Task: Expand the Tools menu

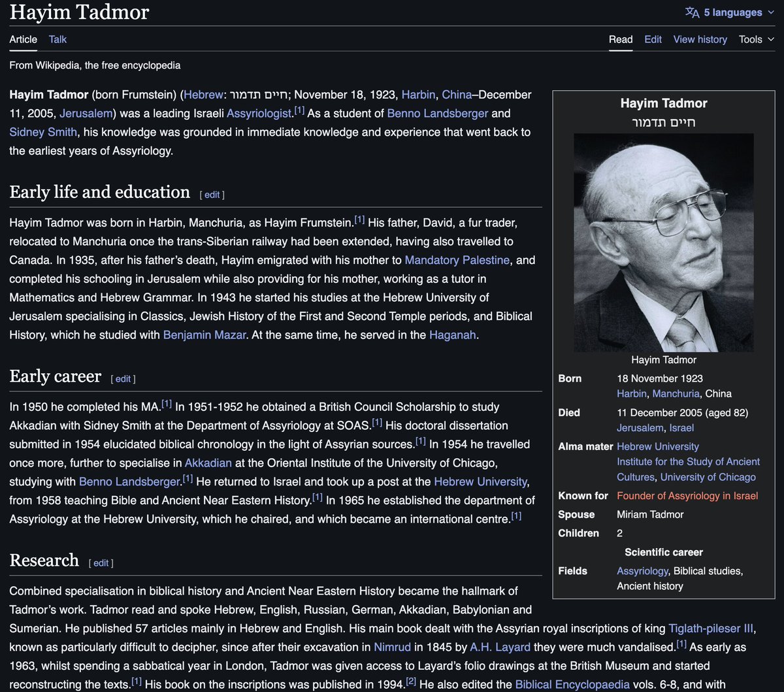Action: click(757, 39)
